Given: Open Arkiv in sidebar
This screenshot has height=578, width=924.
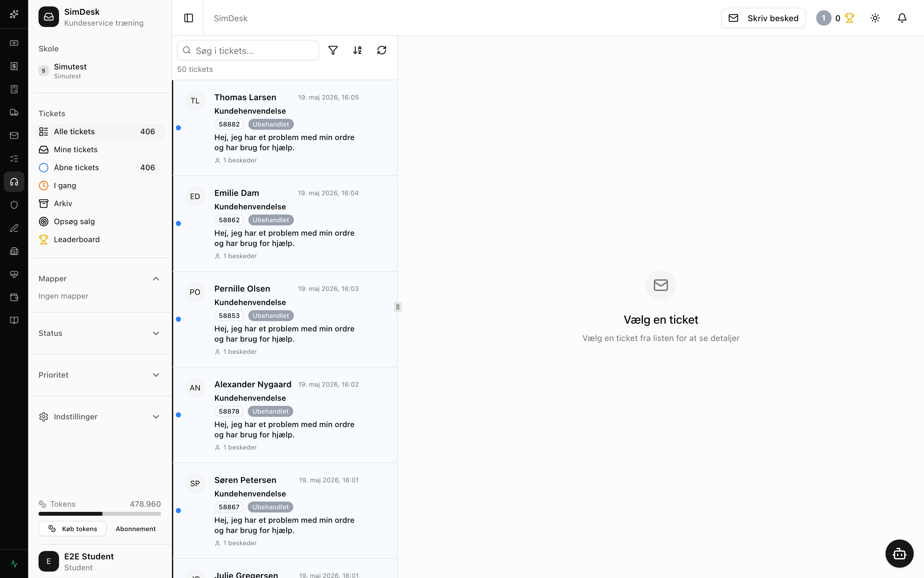Looking at the screenshot, I should pyautogui.click(x=100, y=203).
